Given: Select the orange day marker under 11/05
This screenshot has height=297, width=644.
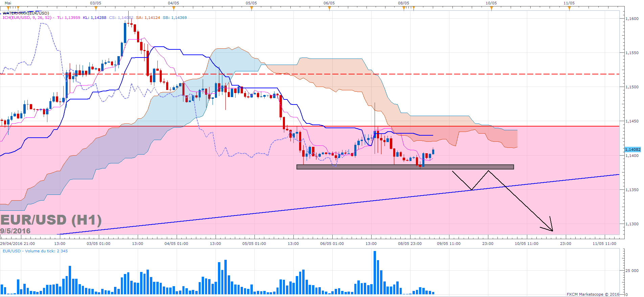Looking at the screenshot, I should click(x=569, y=8).
